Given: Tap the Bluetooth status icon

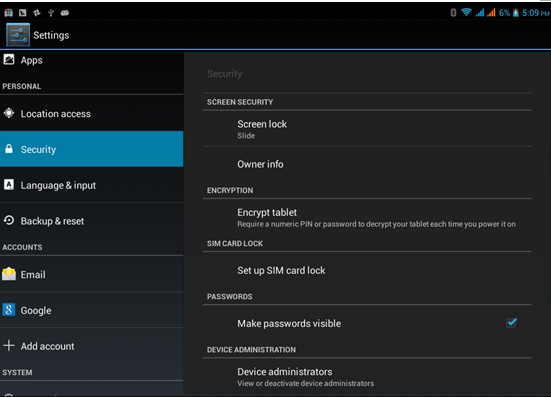Looking at the screenshot, I should tap(453, 13).
